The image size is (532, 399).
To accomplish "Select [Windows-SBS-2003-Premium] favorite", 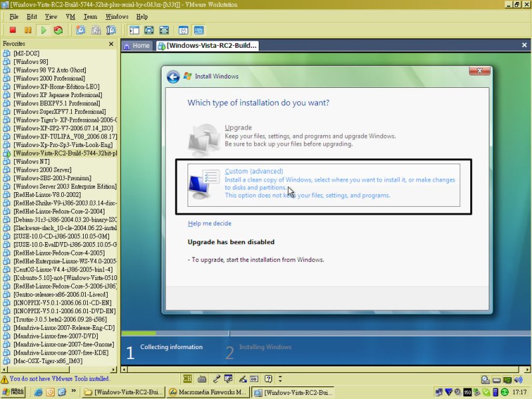I will click(53, 178).
